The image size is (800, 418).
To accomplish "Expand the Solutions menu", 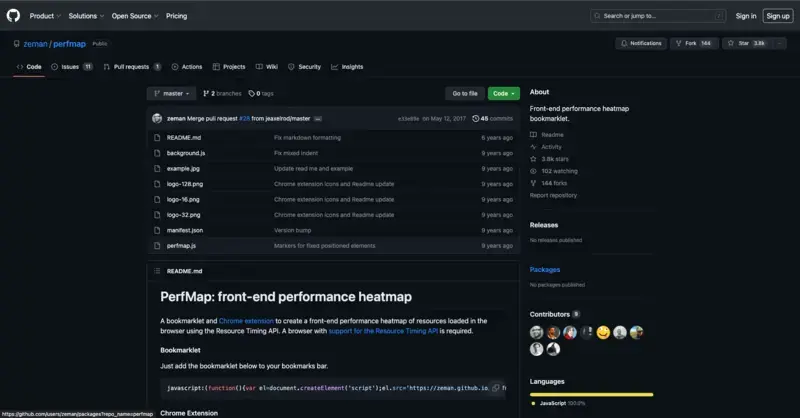I will tap(86, 16).
